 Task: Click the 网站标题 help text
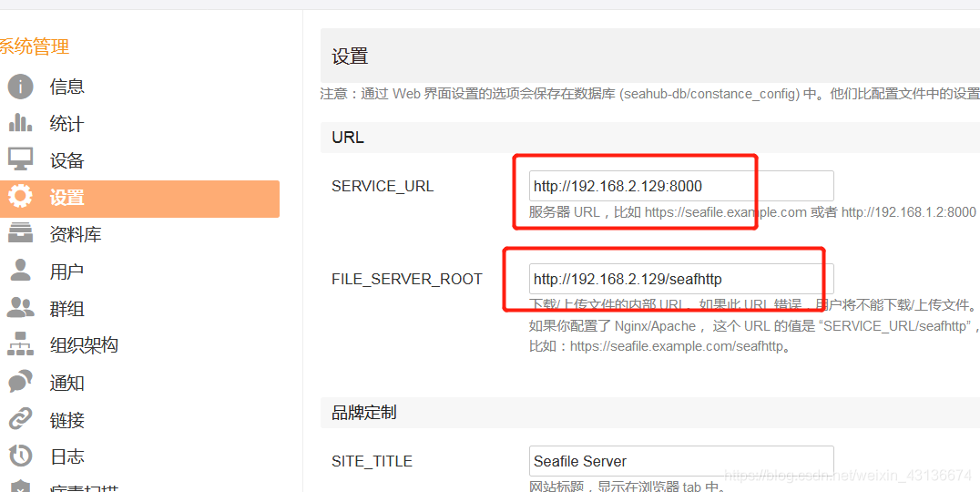tap(628, 486)
